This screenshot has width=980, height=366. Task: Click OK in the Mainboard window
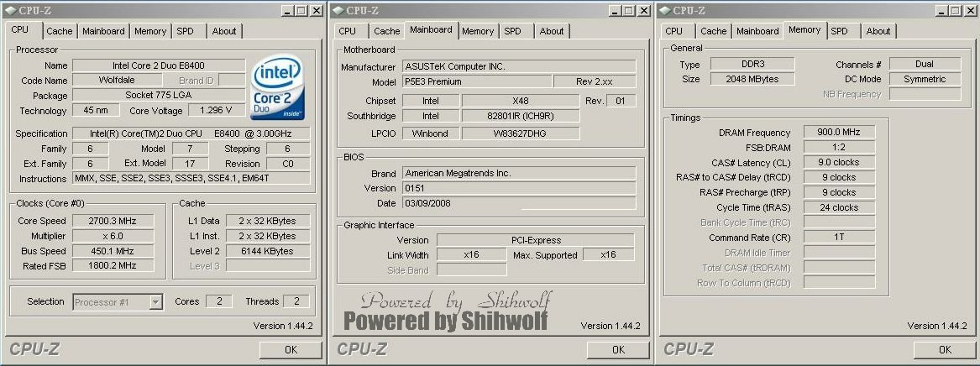pos(618,350)
